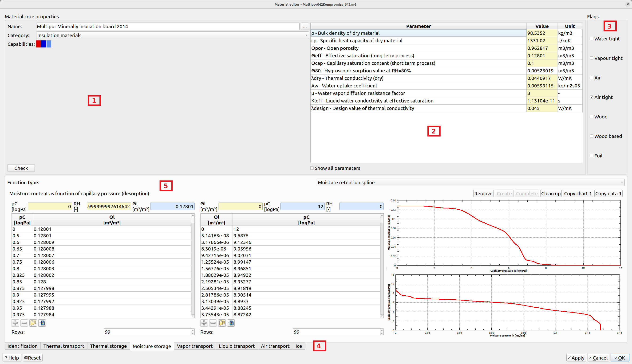Click the Check button

click(x=21, y=168)
